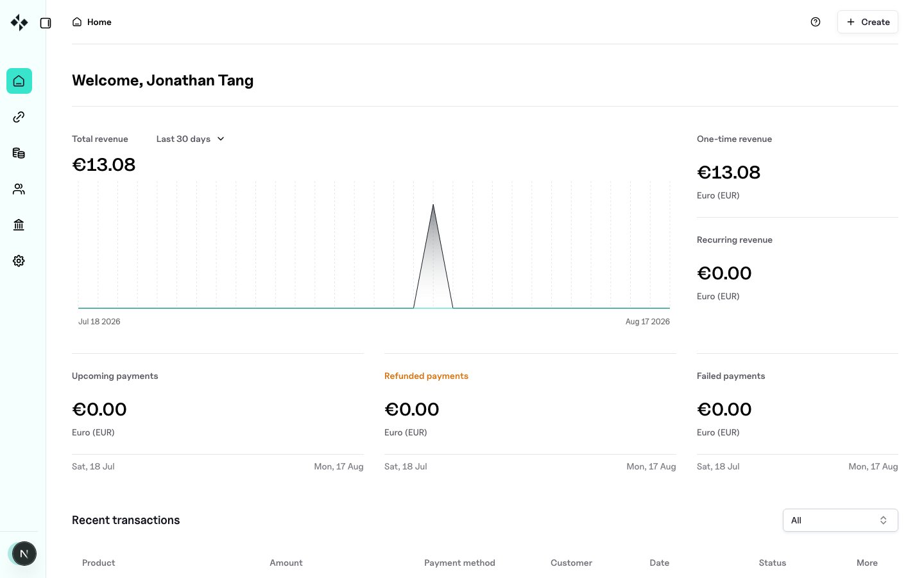Viewport: 924px width, 578px height.
Task: Open the Last 30 days dropdown
Action: click(x=191, y=139)
